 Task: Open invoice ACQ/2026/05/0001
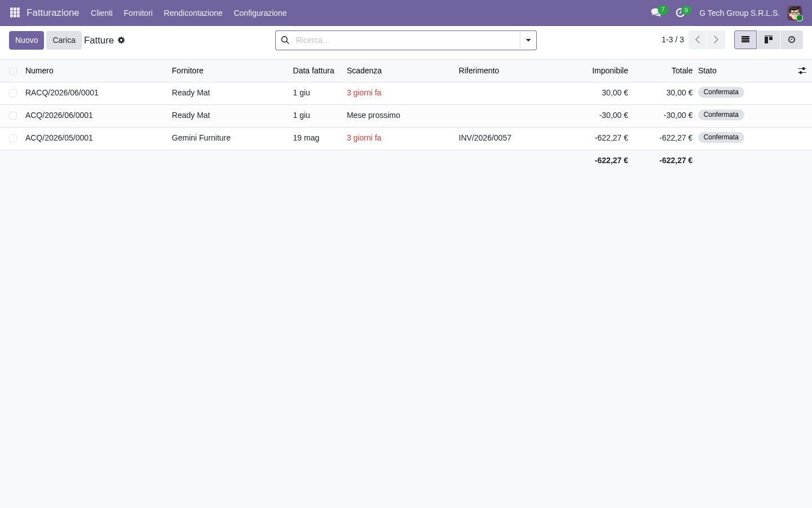59,138
